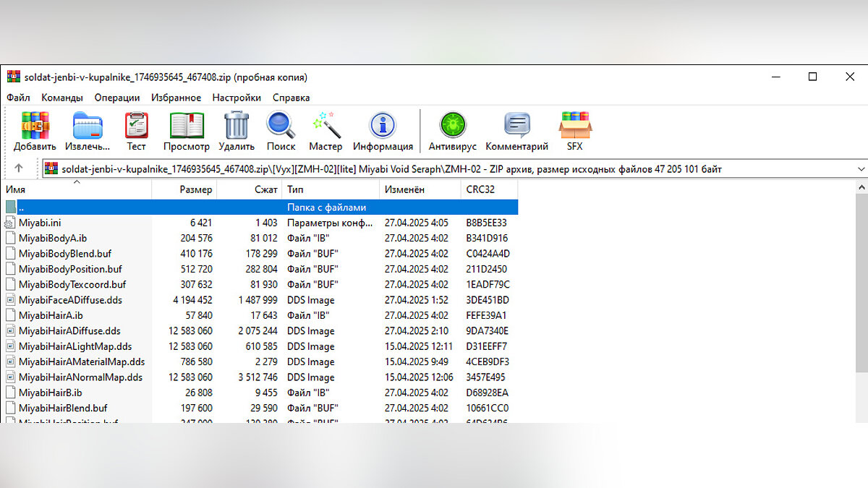Open the Настройки menu
868x488 pixels.
coord(237,98)
